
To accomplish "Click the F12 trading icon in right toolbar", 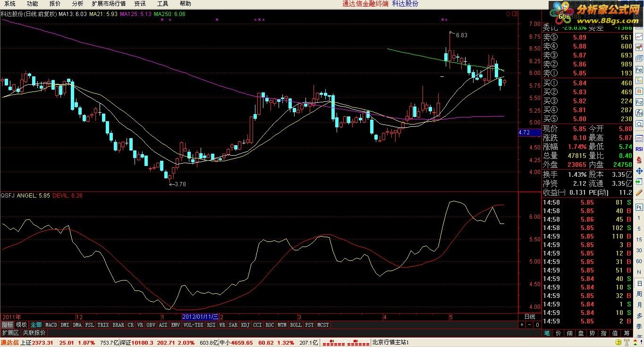I will pos(639,102).
